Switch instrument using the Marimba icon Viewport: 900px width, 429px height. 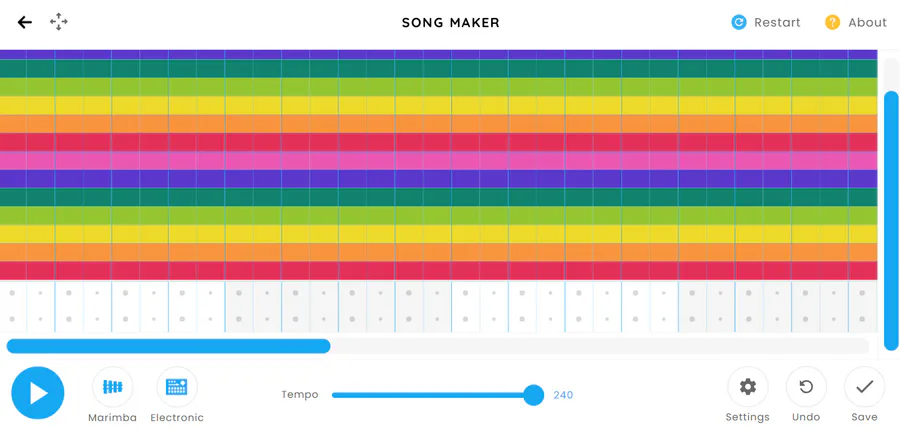coord(112,387)
